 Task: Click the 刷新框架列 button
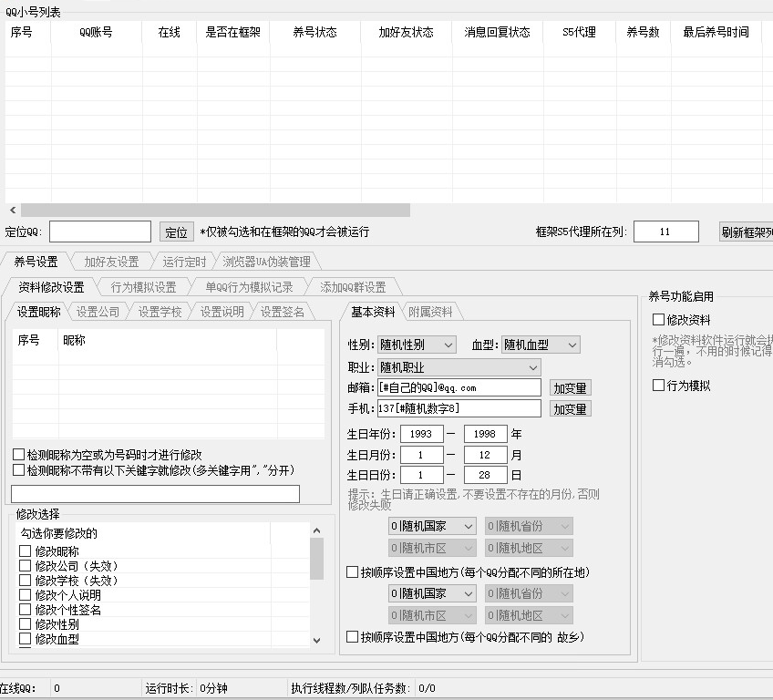tap(747, 232)
